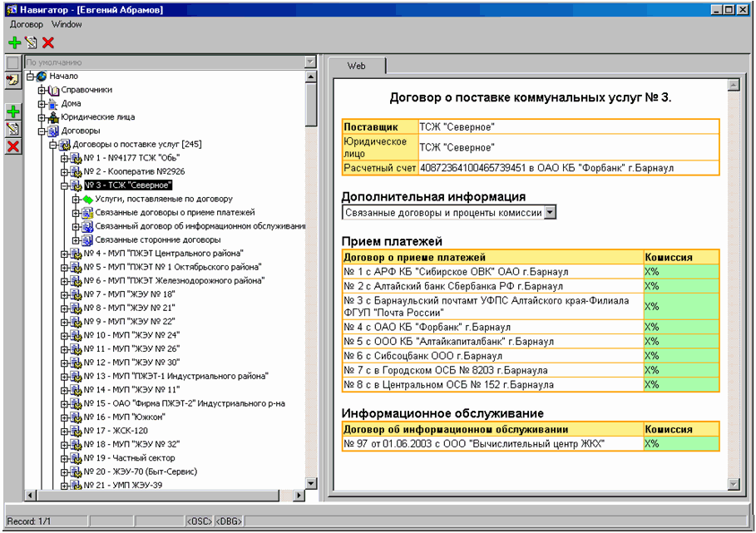Click the red X delete icon in top toolbar
This screenshot has height=533, width=756.
pyautogui.click(x=47, y=42)
